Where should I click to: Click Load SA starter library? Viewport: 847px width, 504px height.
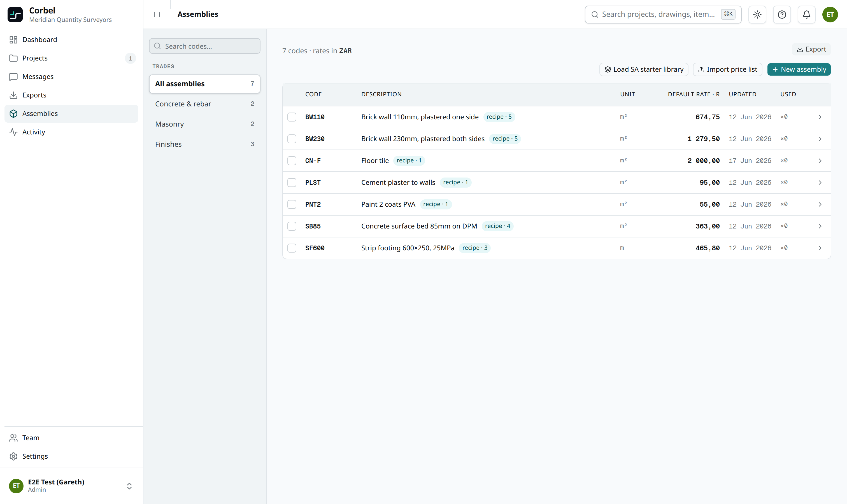[643, 70]
